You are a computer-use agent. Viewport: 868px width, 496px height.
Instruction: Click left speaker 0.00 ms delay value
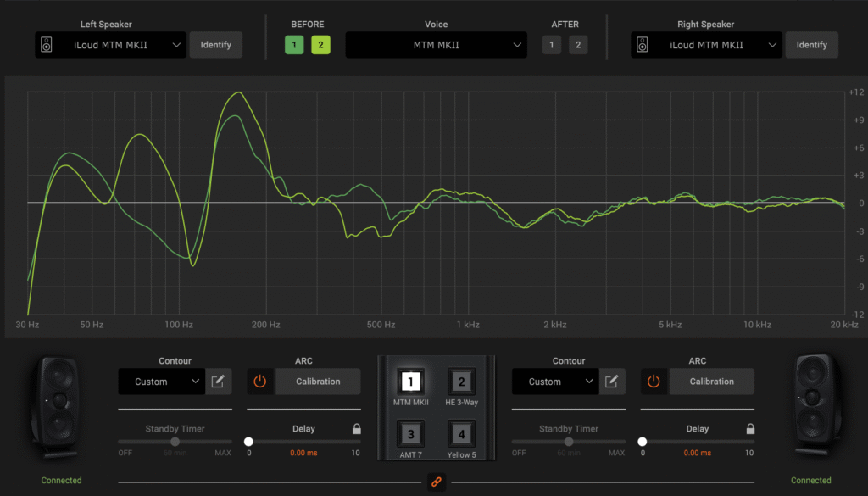click(x=303, y=453)
